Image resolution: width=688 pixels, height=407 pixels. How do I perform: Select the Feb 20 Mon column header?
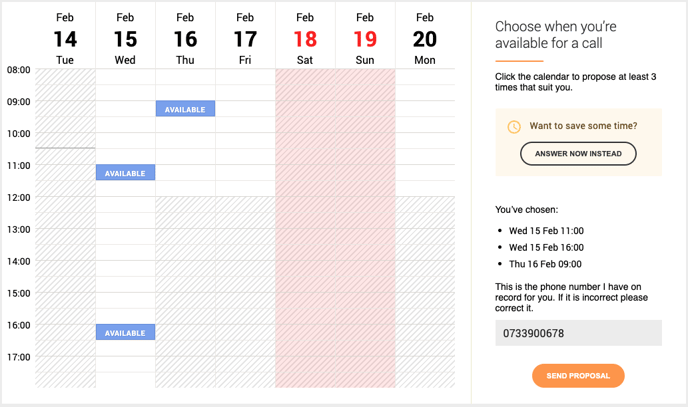point(425,39)
